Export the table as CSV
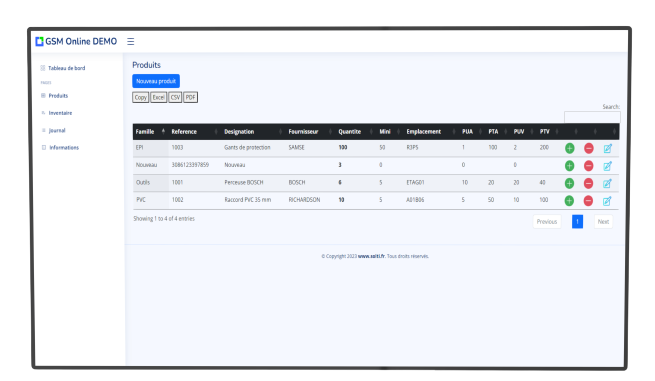The image size is (655, 381). [175, 97]
